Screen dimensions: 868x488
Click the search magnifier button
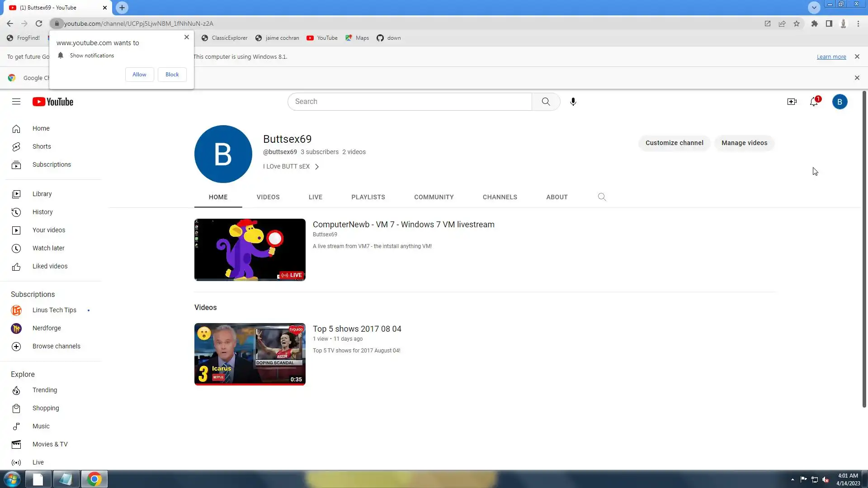coord(546,102)
